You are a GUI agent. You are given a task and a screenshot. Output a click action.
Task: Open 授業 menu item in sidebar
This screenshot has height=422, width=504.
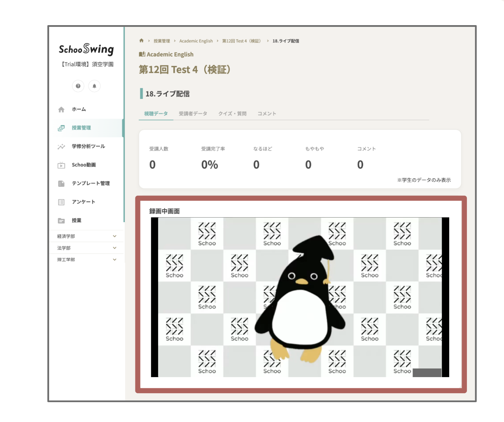tap(77, 220)
